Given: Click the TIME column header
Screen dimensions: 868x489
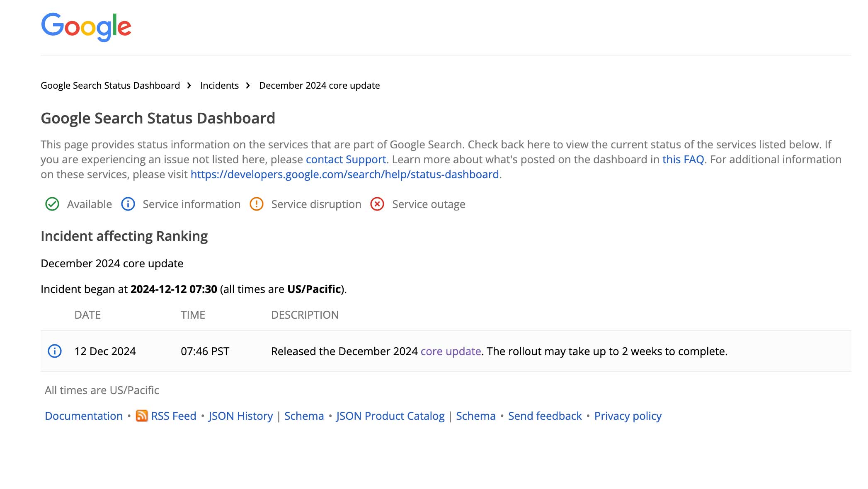Looking at the screenshot, I should (x=193, y=315).
